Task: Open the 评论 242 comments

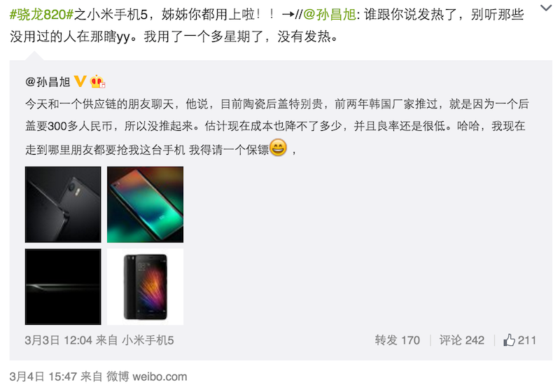Action: tap(462, 340)
